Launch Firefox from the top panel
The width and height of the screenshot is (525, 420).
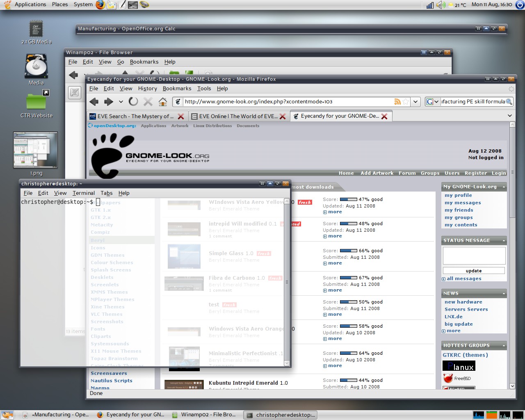pyautogui.click(x=100, y=5)
